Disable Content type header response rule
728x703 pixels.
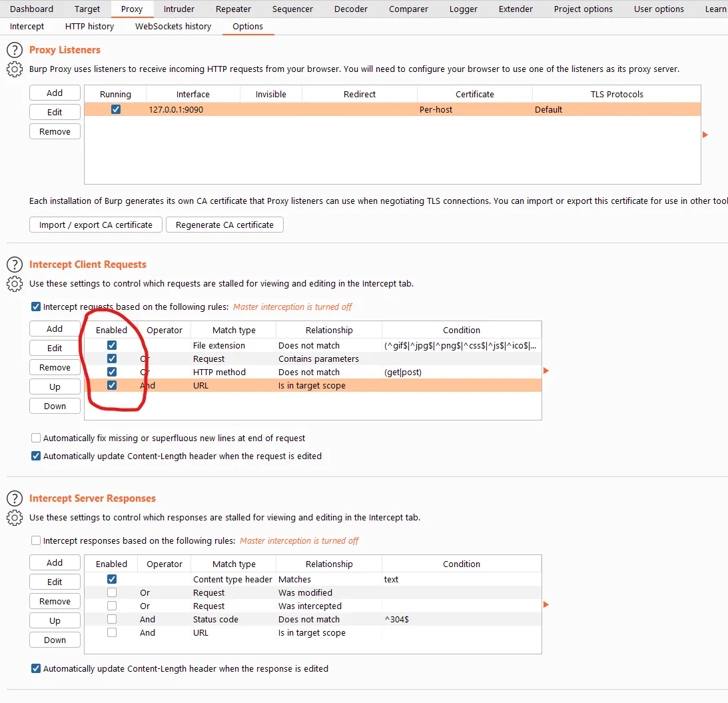click(112, 579)
